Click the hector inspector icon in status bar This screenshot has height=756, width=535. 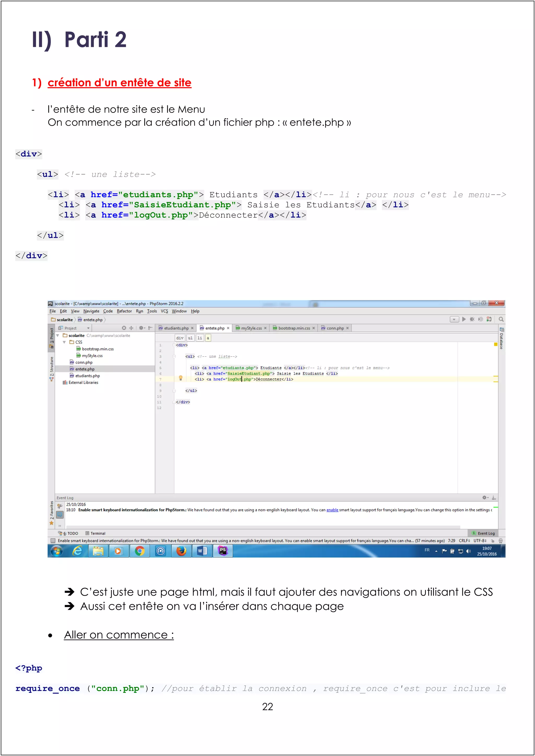[x=501, y=541]
